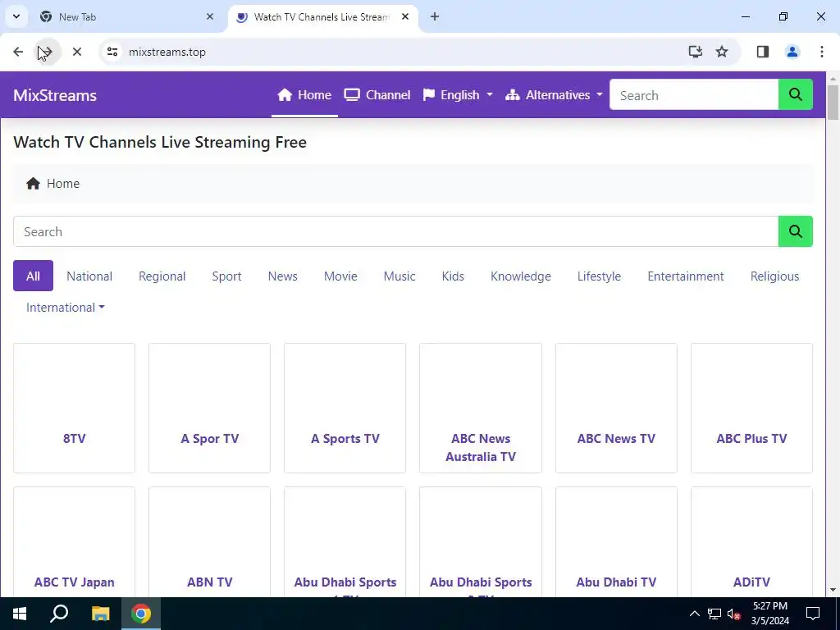
Task: Filter channels by Knowledge
Action: point(521,276)
